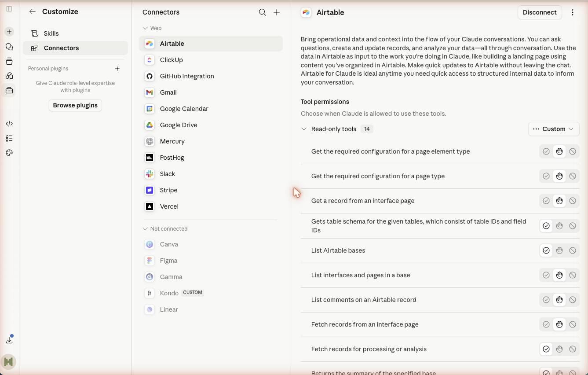The height and width of the screenshot is (375, 588).
Task: Require approval for table schema tool
Action: click(x=559, y=226)
